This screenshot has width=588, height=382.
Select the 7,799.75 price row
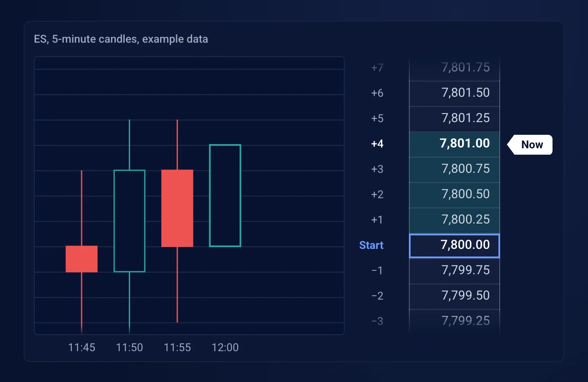tap(455, 271)
